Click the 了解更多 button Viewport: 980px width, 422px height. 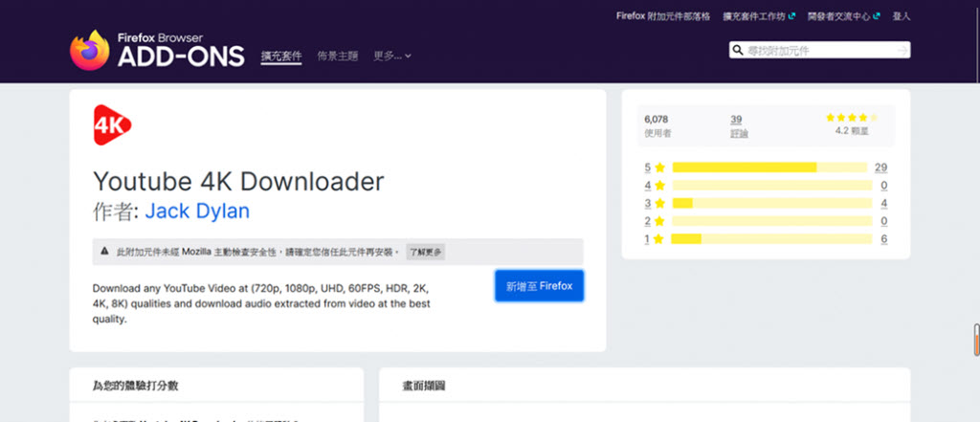tap(426, 252)
